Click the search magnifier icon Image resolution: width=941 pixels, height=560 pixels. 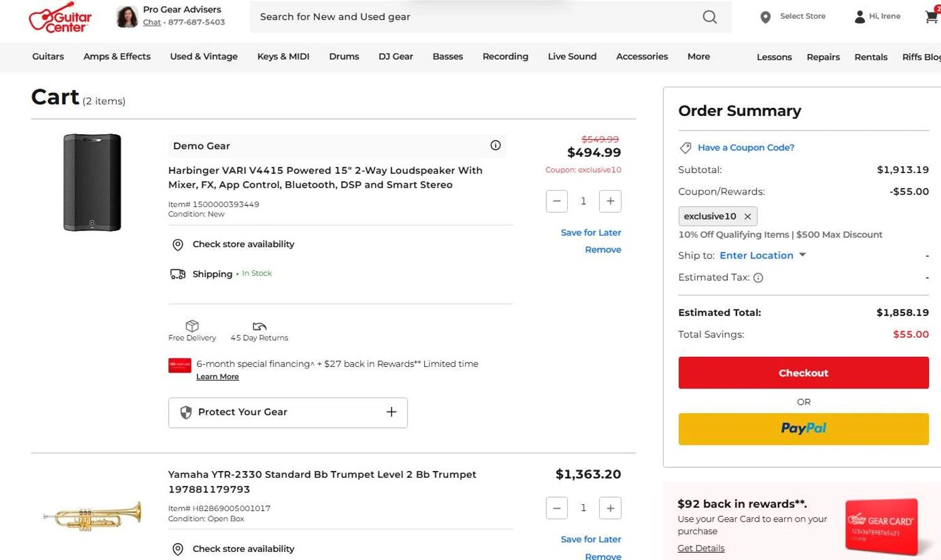coord(710,17)
